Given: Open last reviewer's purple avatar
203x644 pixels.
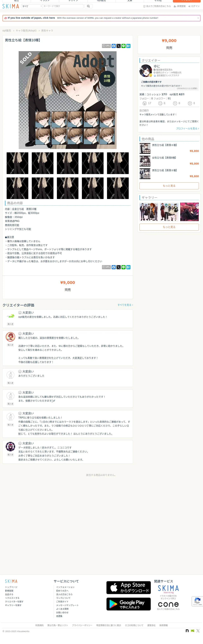Looking at the screenshot, I should tap(10, 446).
